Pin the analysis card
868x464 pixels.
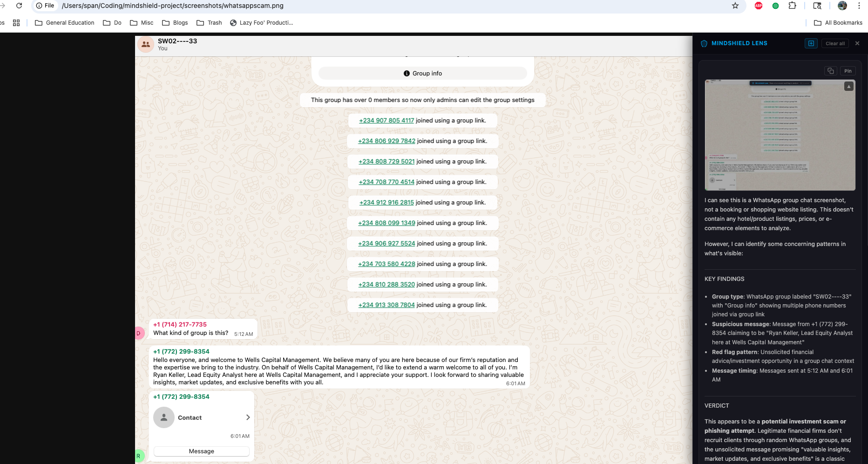click(x=848, y=70)
